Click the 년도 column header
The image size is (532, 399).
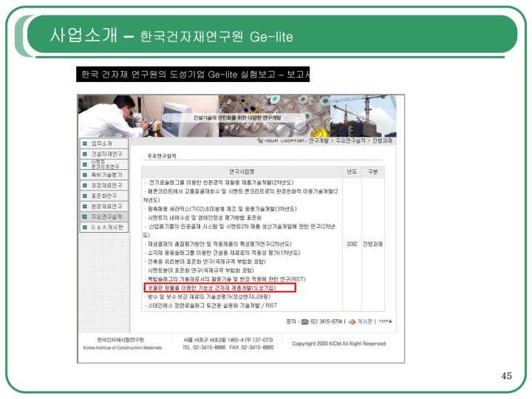(x=352, y=171)
